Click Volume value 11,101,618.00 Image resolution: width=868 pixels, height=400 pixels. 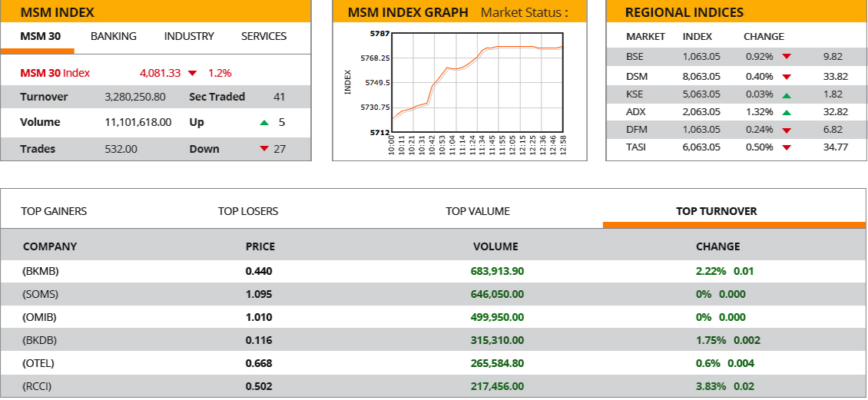[x=137, y=122]
